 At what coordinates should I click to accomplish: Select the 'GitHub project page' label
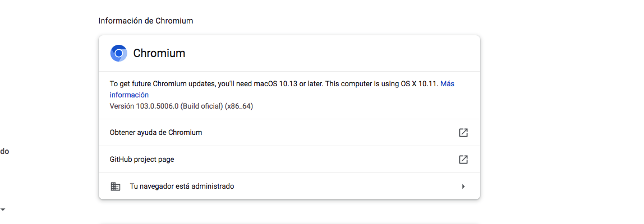click(x=142, y=160)
